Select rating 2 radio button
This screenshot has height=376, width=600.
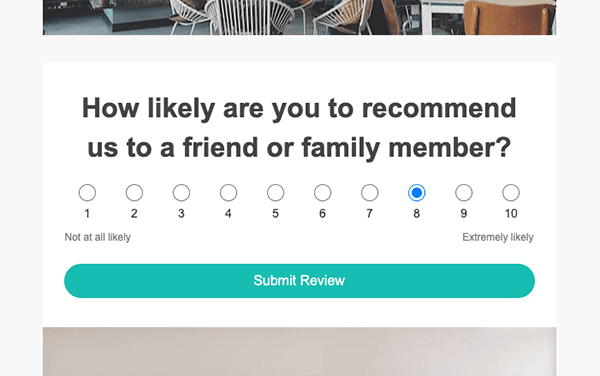coord(134,193)
